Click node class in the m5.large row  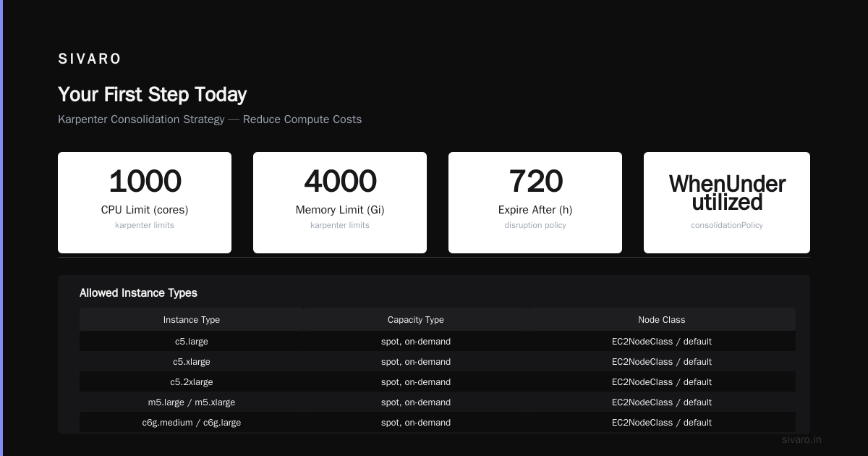click(662, 402)
